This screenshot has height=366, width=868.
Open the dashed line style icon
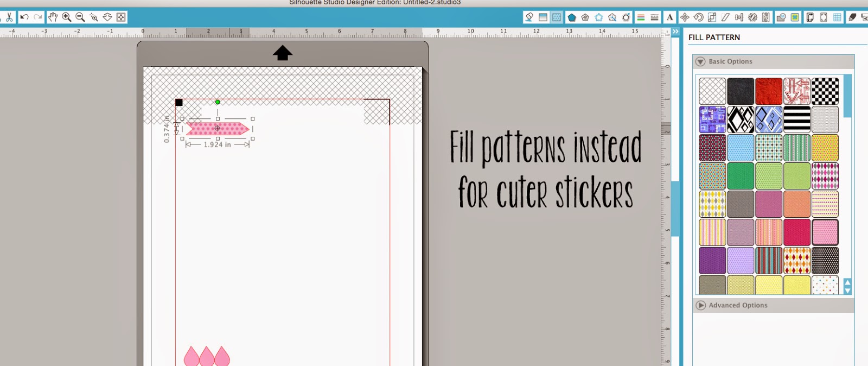tap(654, 17)
